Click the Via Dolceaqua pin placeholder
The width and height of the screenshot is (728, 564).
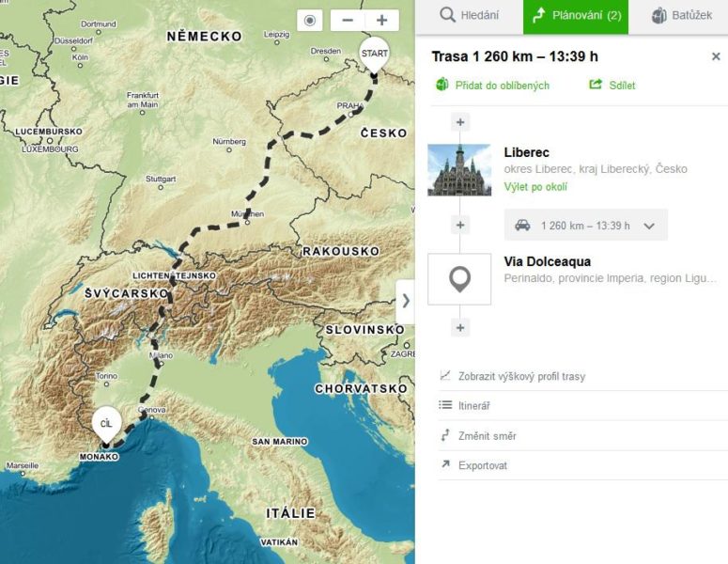coord(459,279)
